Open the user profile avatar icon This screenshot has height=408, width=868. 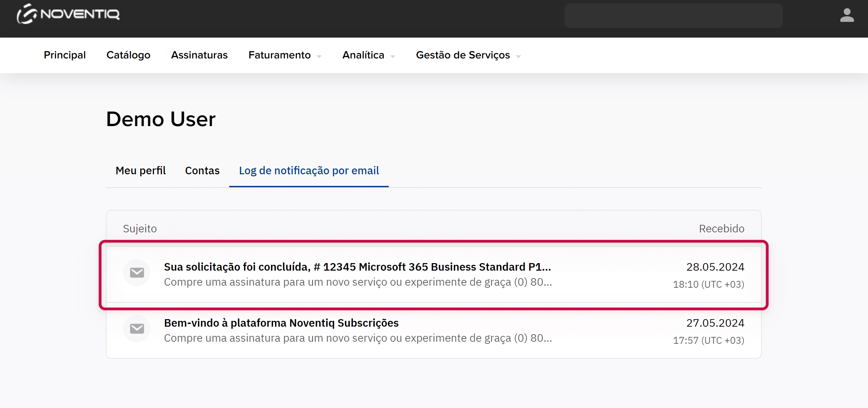(x=846, y=15)
